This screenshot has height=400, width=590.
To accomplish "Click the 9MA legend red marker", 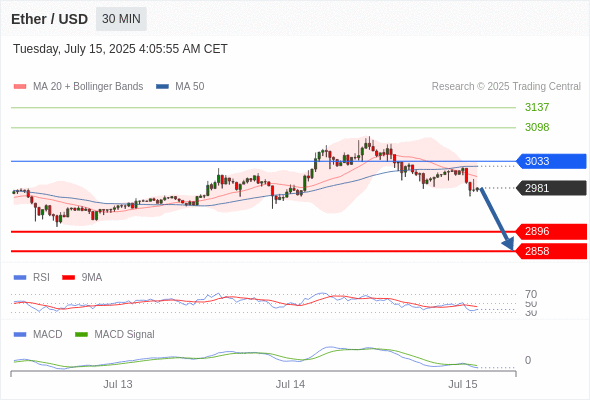I will [x=68, y=278].
